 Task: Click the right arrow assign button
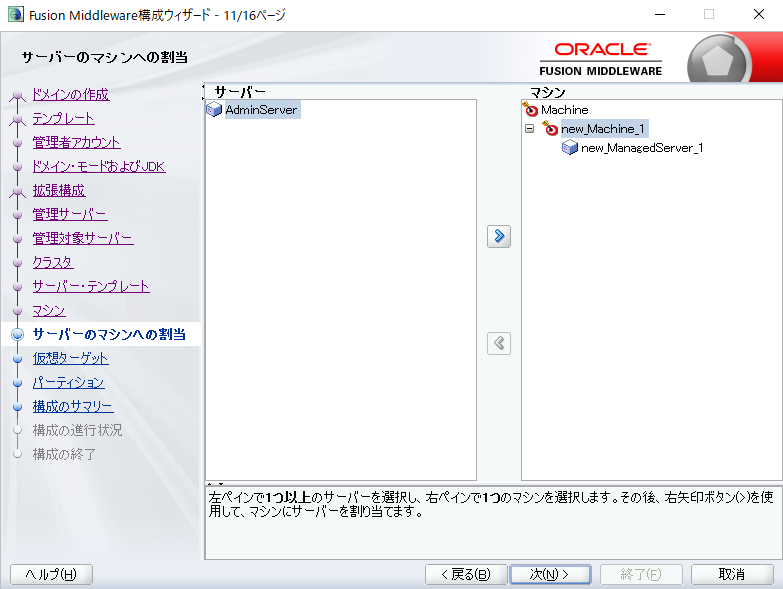(x=498, y=237)
